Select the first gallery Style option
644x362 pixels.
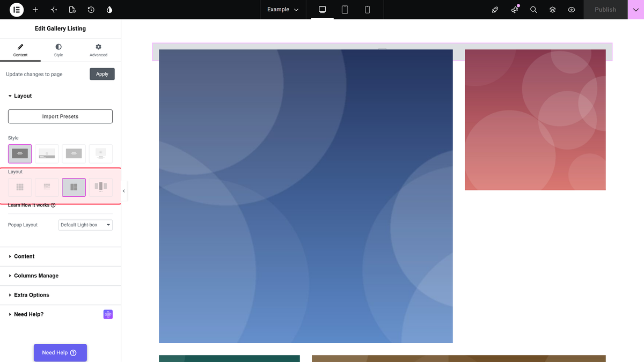(20, 154)
